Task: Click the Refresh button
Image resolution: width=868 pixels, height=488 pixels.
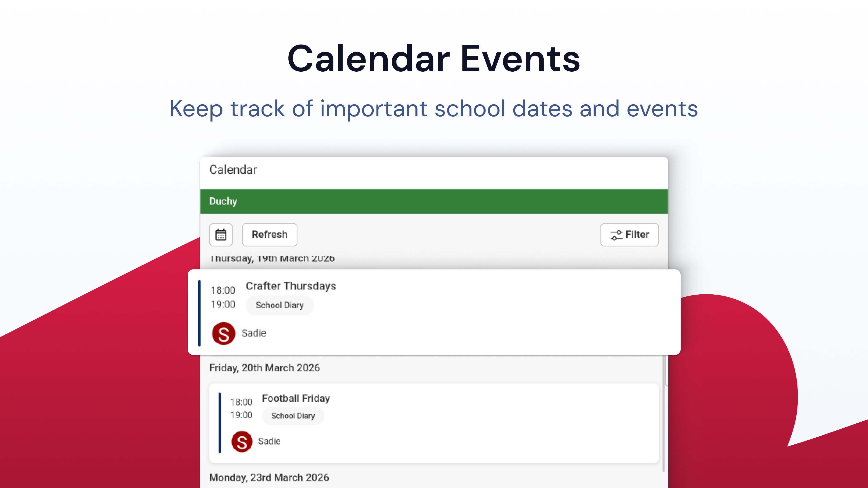Action: point(270,235)
